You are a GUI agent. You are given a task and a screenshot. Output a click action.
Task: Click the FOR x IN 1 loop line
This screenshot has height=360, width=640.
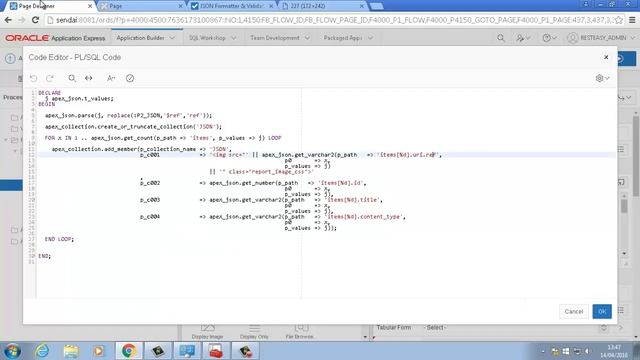coord(163,138)
